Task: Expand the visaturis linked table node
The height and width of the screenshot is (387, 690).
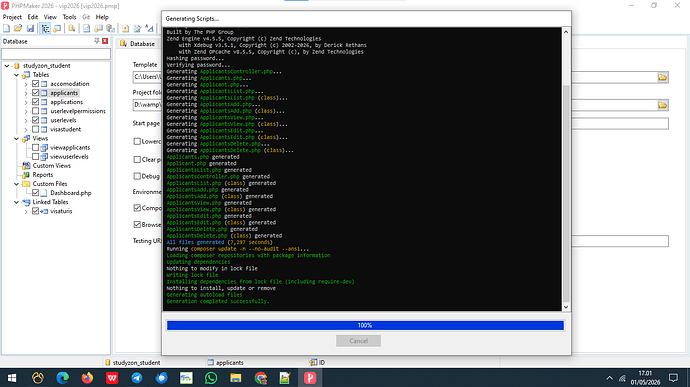Action: [26, 211]
